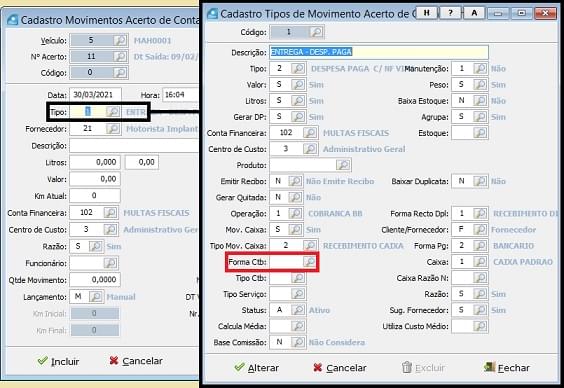
Task: Click the Valor field showing 0,00
Action: (x=95, y=179)
